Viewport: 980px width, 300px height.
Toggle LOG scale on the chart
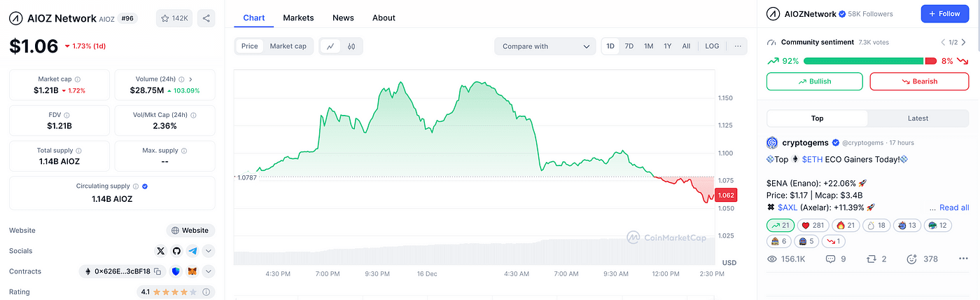[x=712, y=46]
